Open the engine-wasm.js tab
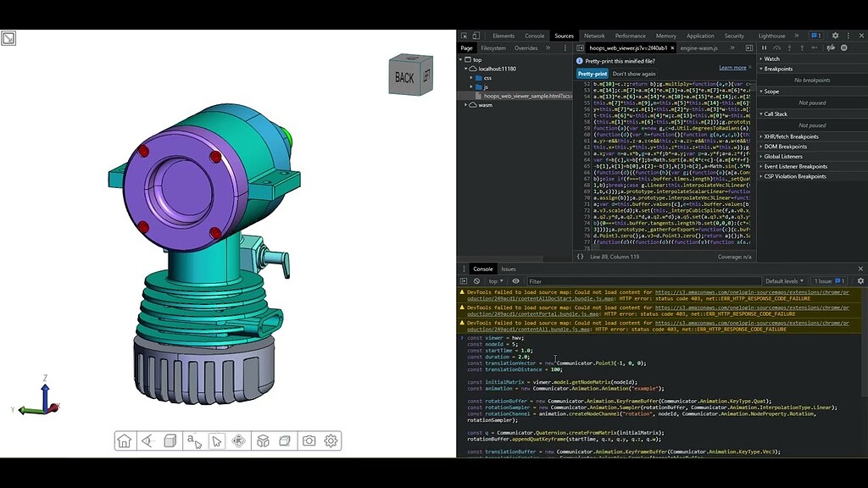Viewport: 868px width, 488px height. 699,47
